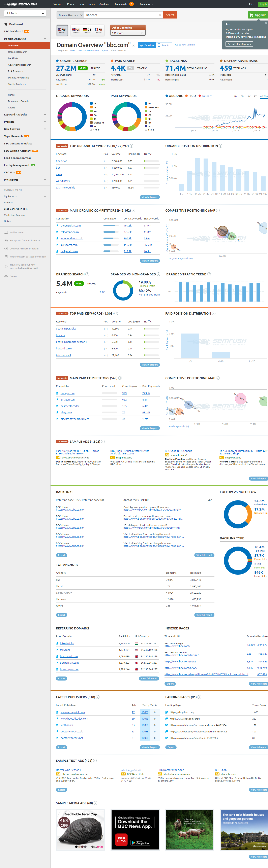Open Organic Research in the sidebar
The height and width of the screenshot is (868, 268).
click(x=18, y=52)
